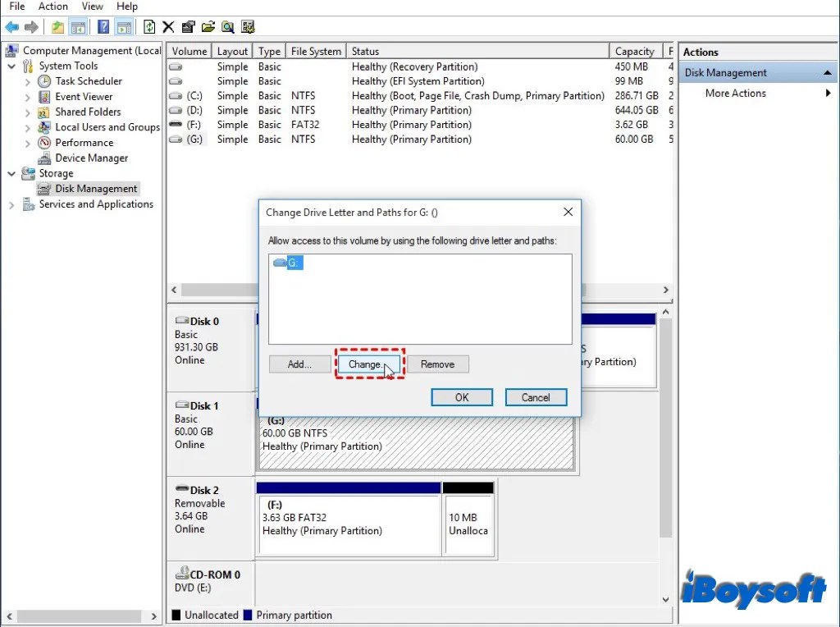840x627 pixels.
Task: Toggle the Show/Hide Console Tree toolbar icon
Action: (78, 26)
